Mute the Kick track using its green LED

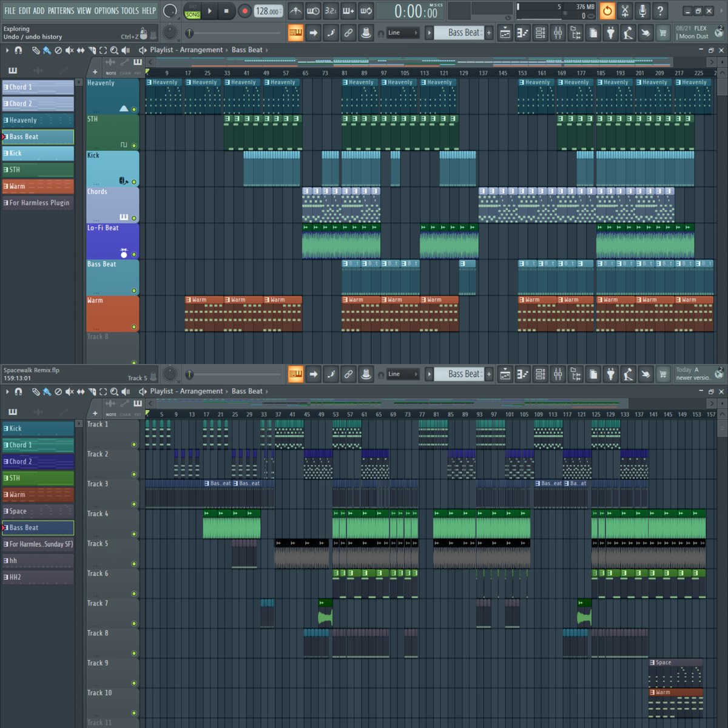point(134,182)
